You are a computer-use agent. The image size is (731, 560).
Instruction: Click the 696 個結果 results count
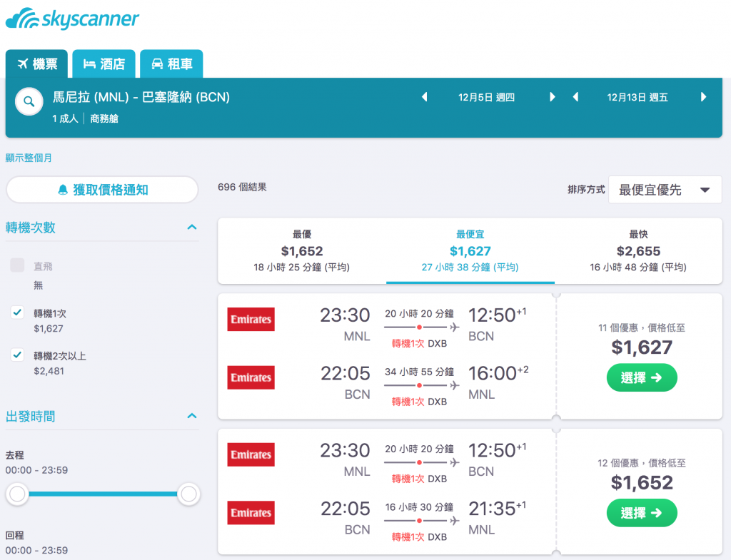[x=242, y=187]
